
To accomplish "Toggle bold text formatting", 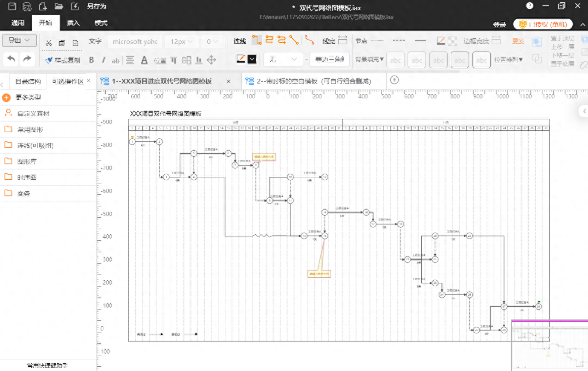I will 91,60.
